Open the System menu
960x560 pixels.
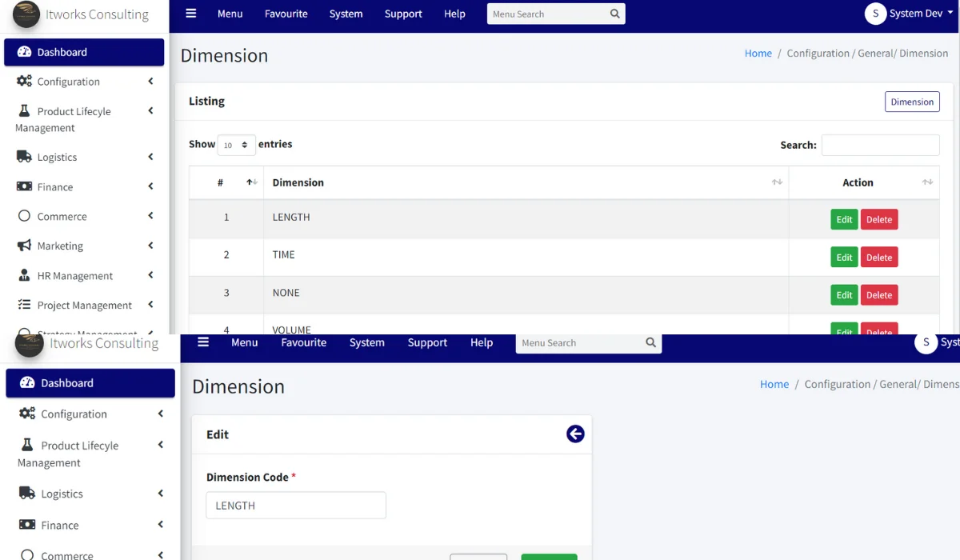coord(346,14)
